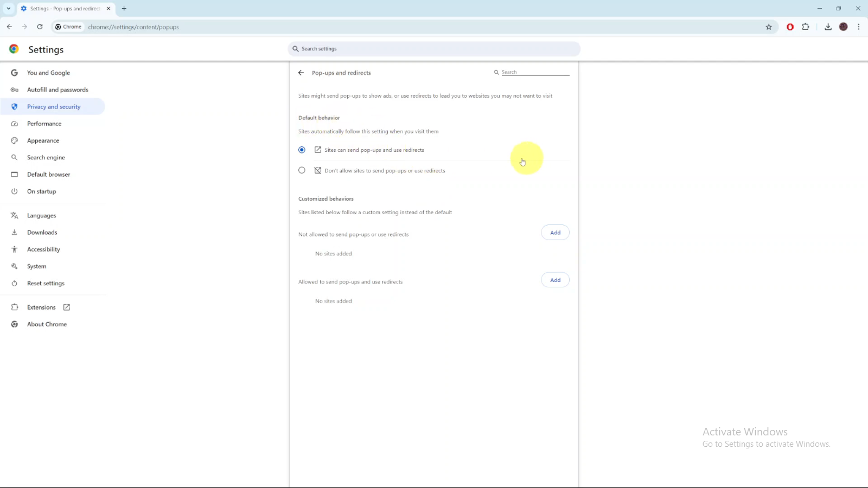The image size is (868, 488).
Task: Click the browser back navigation arrow
Action: tap(9, 27)
